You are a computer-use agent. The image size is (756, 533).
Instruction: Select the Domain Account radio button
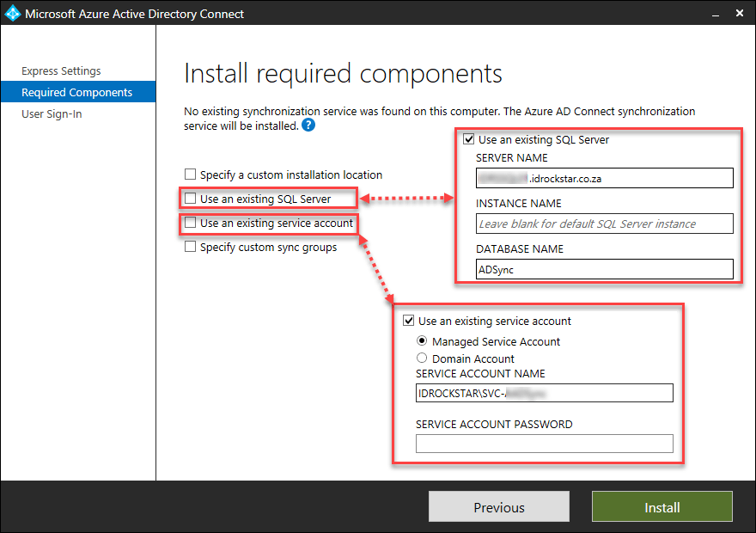[x=422, y=358]
